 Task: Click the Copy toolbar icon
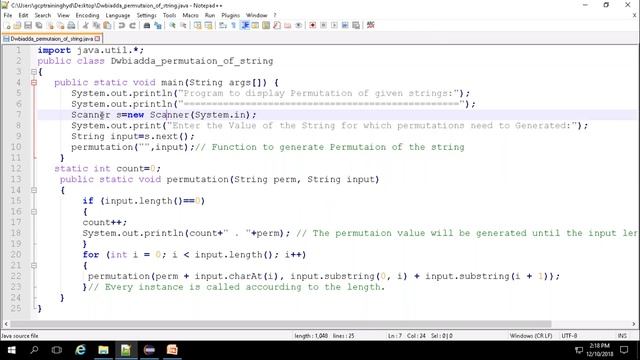[96, 25]
